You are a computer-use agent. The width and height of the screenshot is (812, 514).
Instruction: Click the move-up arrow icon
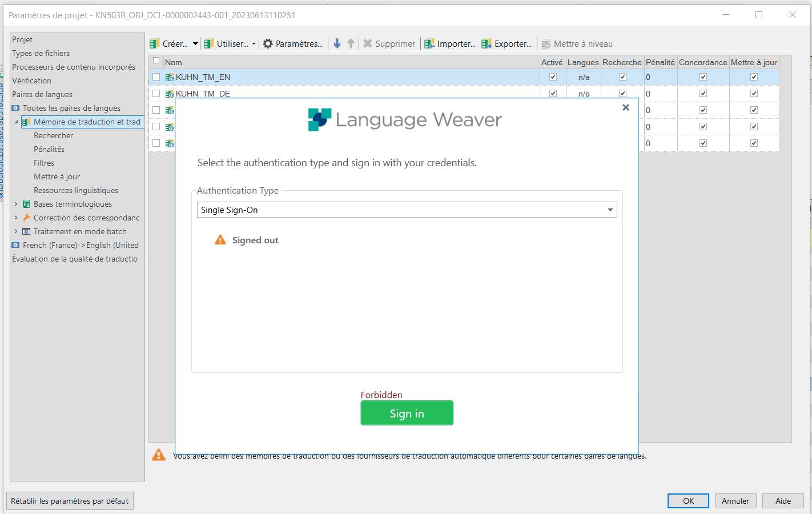[x=351, y=43]
